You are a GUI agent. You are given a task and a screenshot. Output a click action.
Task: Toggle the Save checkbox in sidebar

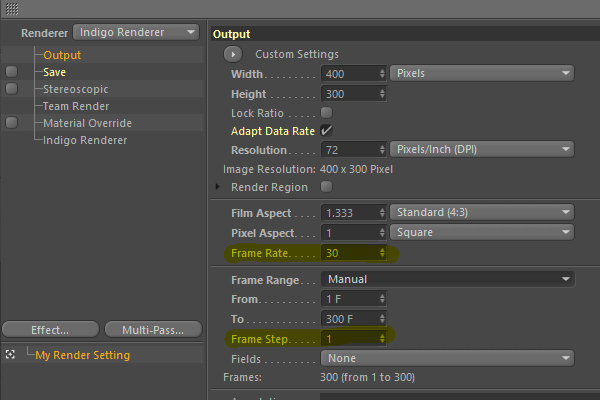click(x=11, y=72)
